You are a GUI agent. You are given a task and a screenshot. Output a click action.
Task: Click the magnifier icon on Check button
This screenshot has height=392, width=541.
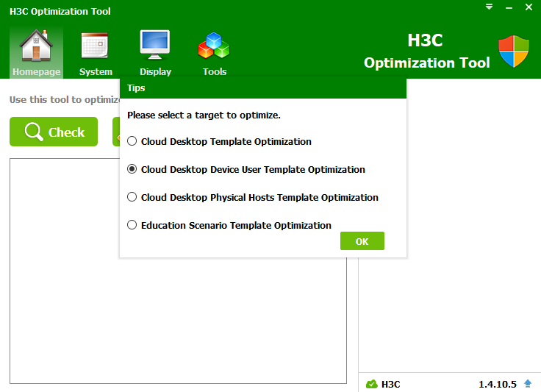(x=34, y=132)
